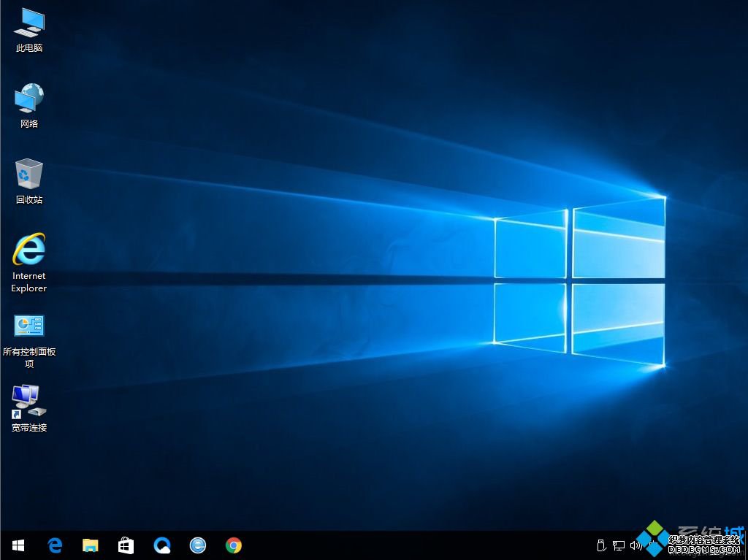This screenshot has height=560, width=748.
Task: Start Internet Explorer from the taskbar
Action: [x=197, y=545]
